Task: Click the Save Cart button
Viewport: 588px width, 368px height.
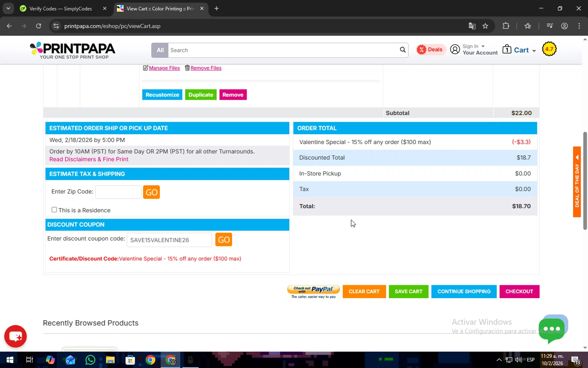Action: pos(408,291)
